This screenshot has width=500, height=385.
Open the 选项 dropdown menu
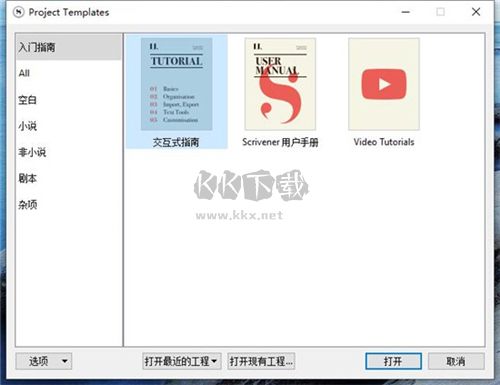click(44, 361)
